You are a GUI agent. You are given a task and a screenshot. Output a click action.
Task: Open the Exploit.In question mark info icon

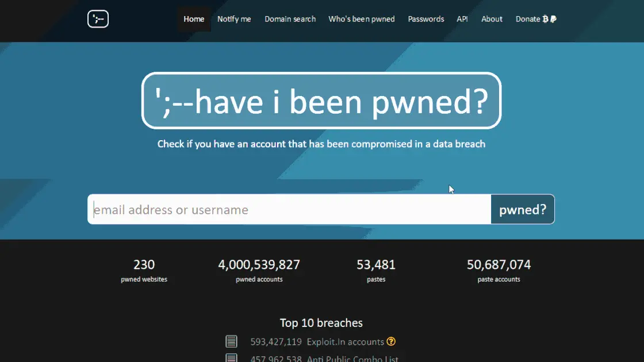[x=391, y=341]
